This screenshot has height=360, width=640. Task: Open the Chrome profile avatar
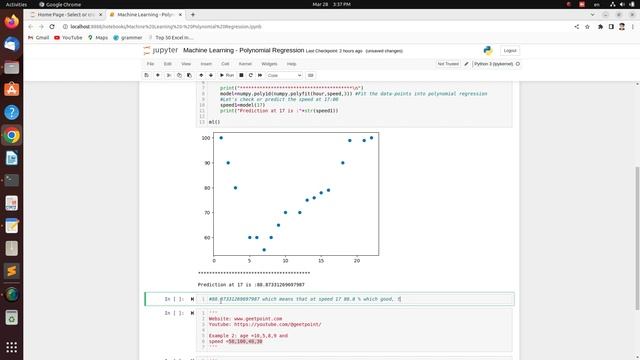[x=622, y=27]
